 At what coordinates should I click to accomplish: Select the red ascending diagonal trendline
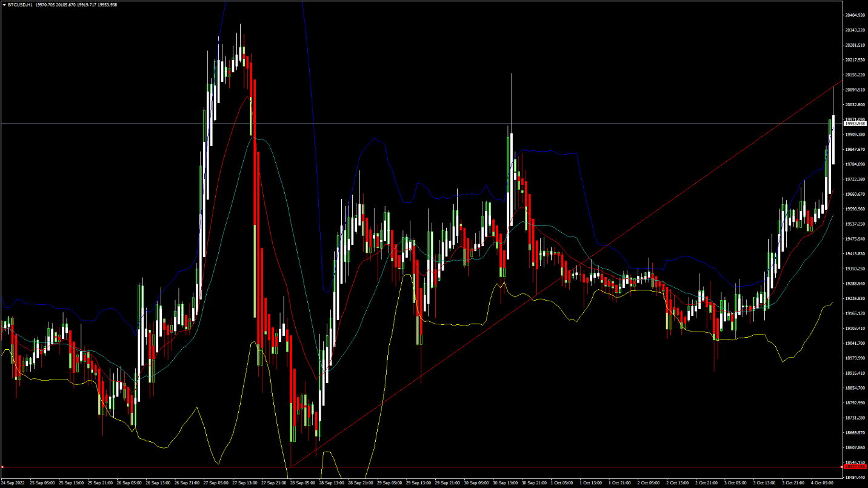pyautogui.click(x=567, y=274)
